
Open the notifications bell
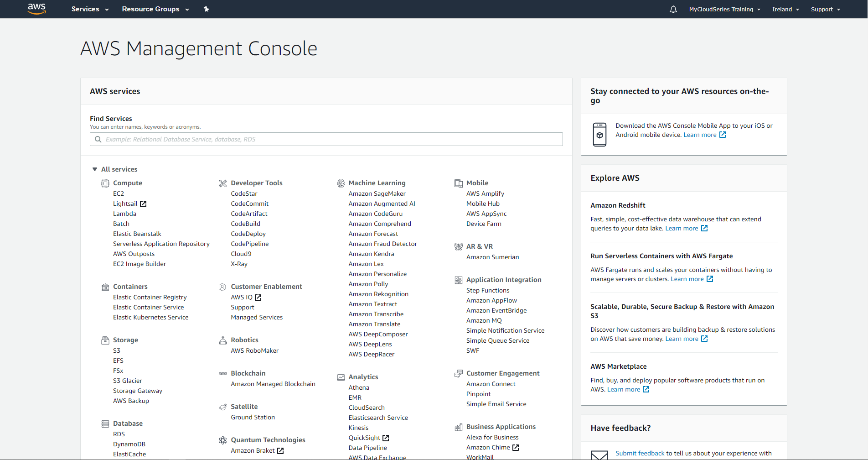click(672, 9)
